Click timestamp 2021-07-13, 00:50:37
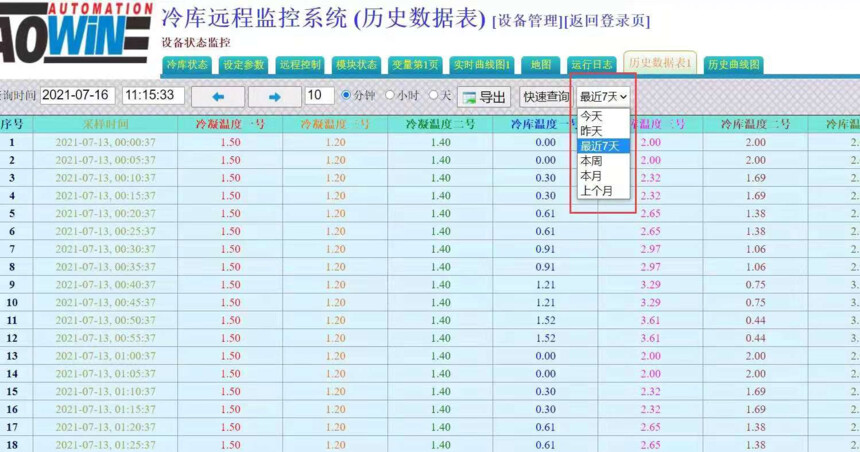 (105, 320)
